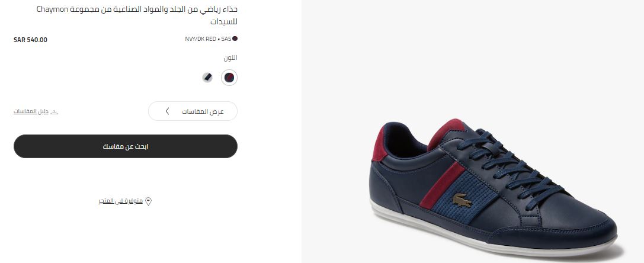Click the gold crocodile logo on shoe
The image size is (644, 263).
coord(462,200)
